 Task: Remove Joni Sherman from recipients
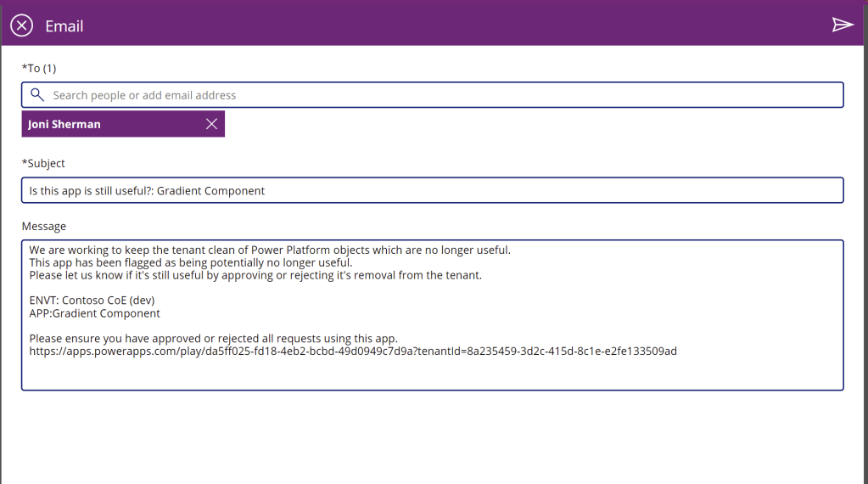pyautogui.click(x=211, y=124)
